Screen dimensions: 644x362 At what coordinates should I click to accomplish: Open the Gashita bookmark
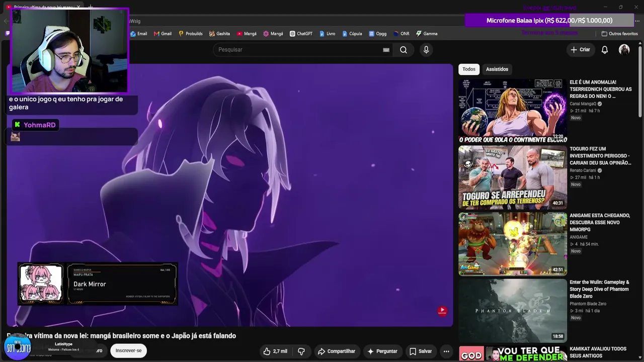[x=219, y=34]
